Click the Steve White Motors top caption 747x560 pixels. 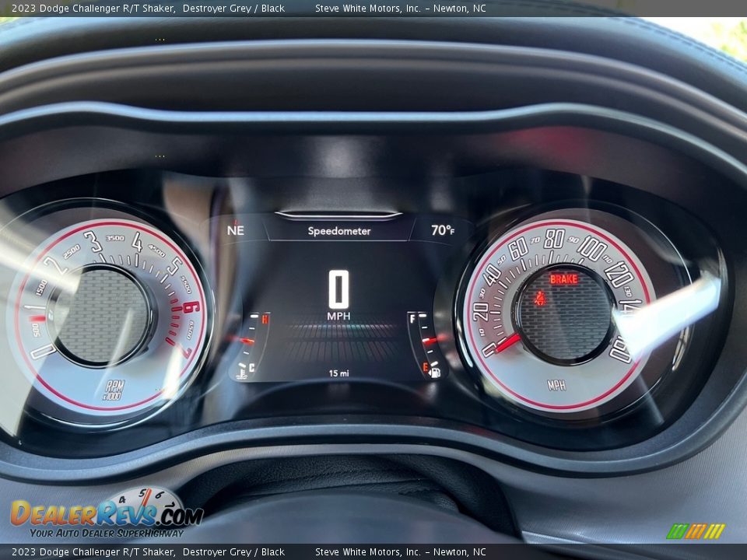point(400,8)
